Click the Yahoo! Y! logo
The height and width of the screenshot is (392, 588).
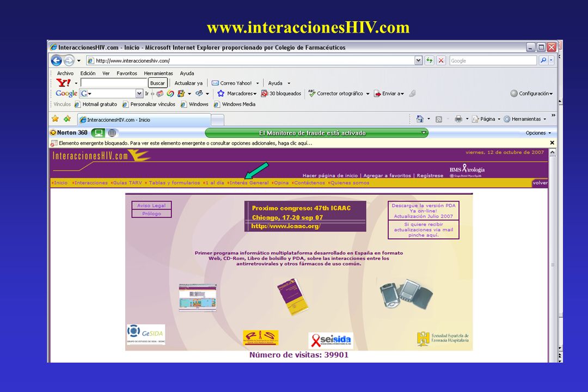(x=63, y=83)
